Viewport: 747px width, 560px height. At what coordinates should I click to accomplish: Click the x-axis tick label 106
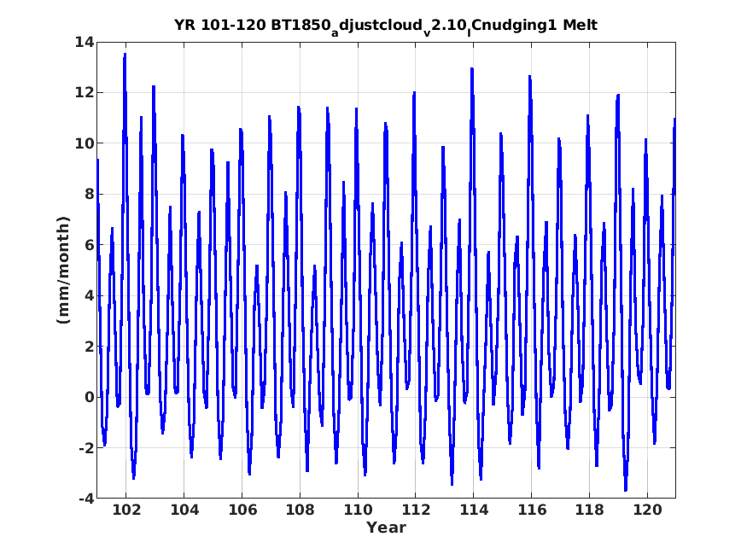242,510
